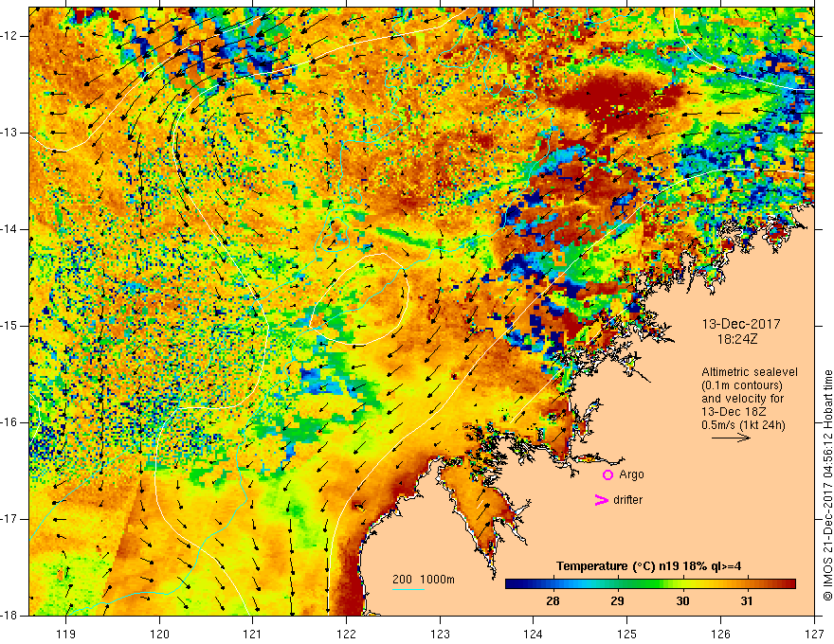Click the 'drifter' legend label

point(627,500)
